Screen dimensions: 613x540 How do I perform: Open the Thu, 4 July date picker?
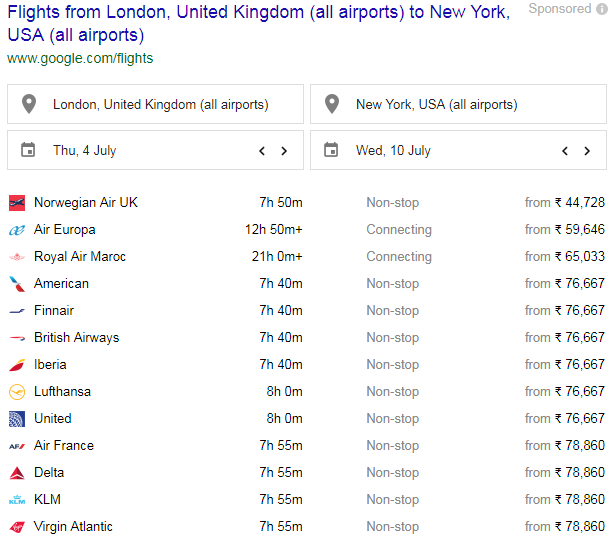click(x=155, y=150)
